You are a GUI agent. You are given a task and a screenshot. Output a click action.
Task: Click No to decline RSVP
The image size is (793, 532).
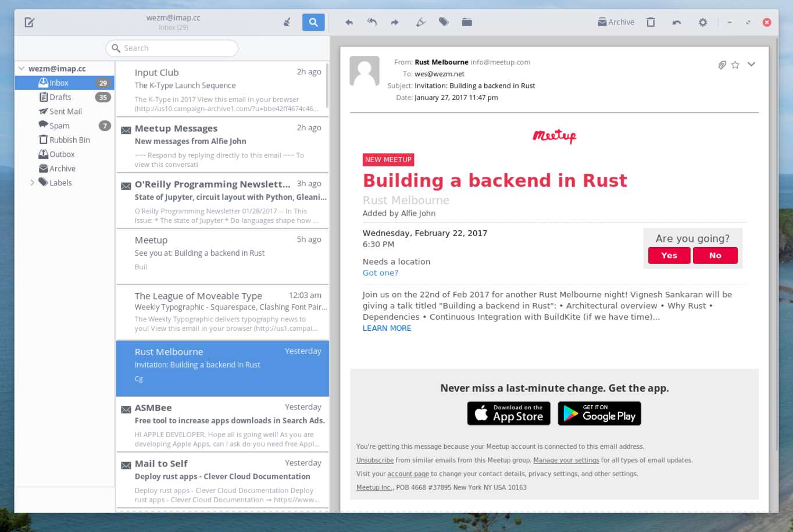715,255
